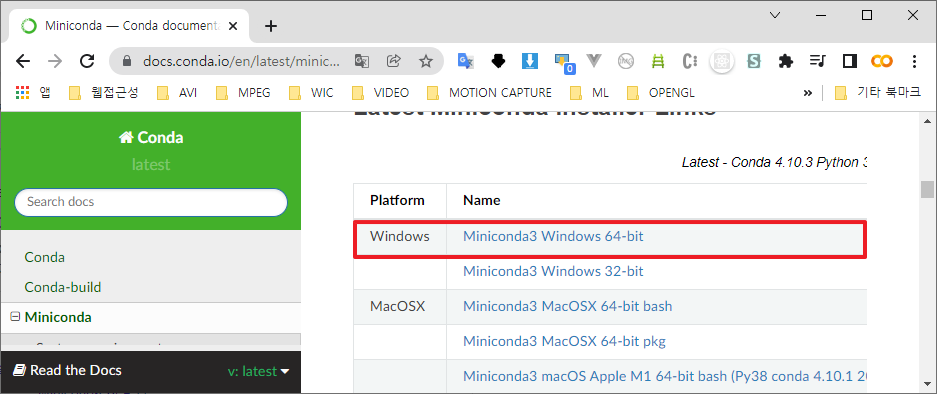Open the OPENGL bookmark folder
The image size is (937, 394).
(660, 93)
